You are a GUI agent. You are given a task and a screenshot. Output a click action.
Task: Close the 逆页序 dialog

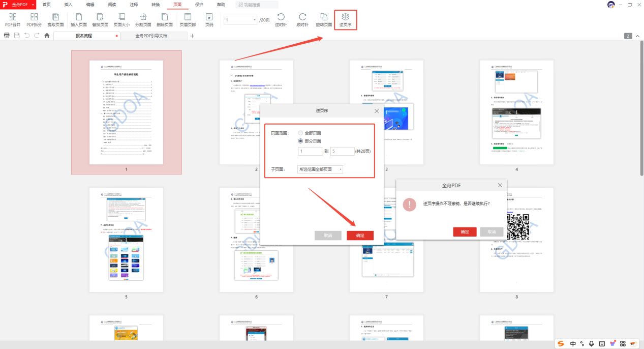377,110
